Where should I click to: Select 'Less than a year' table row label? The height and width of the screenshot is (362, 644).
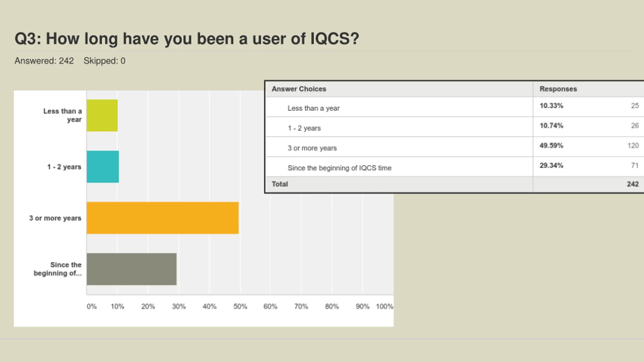(x=313, y=108)
